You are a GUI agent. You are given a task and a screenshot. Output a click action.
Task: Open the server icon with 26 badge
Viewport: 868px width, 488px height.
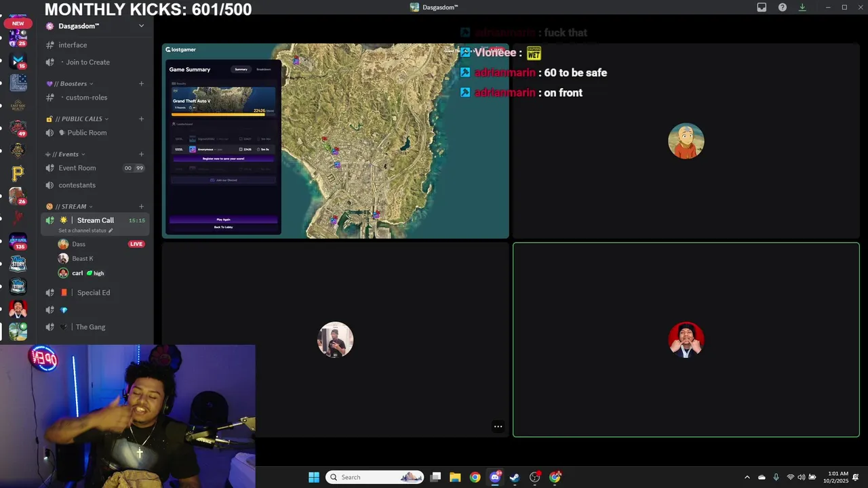pos(18,196)
